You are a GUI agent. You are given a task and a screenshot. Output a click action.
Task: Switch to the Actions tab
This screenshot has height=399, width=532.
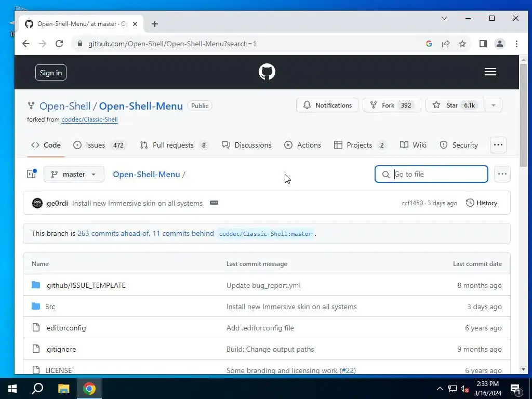coord(303,145)
